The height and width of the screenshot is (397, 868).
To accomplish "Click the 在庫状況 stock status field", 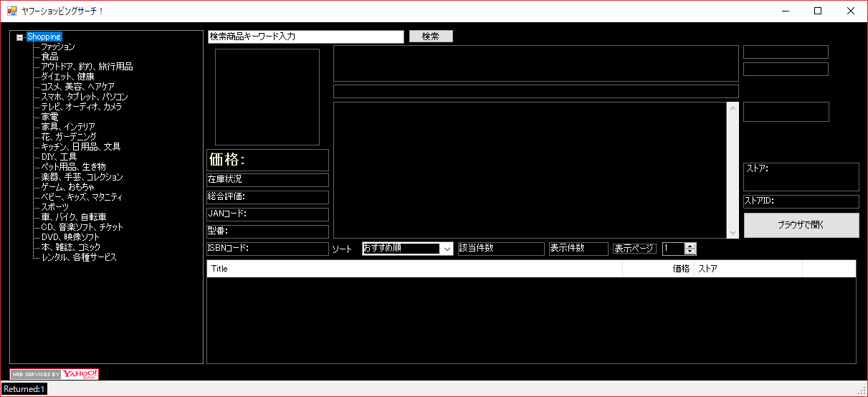I will pos(267,180).
